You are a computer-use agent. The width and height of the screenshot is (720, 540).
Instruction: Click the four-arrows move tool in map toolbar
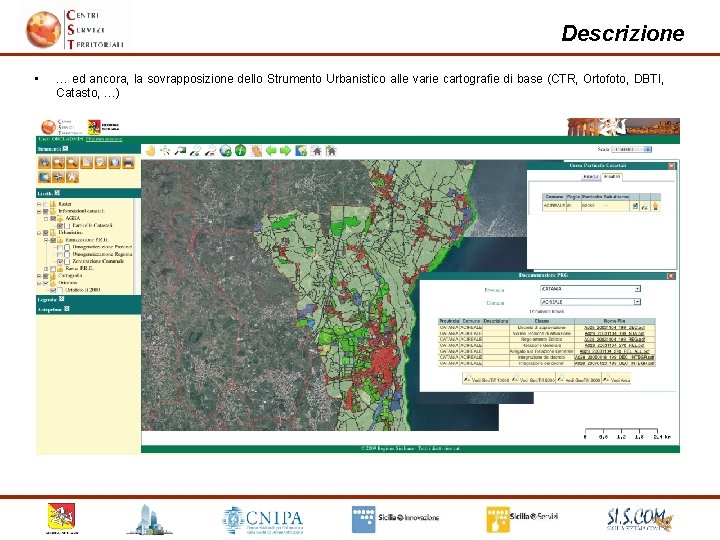click(x=164, y=151)
